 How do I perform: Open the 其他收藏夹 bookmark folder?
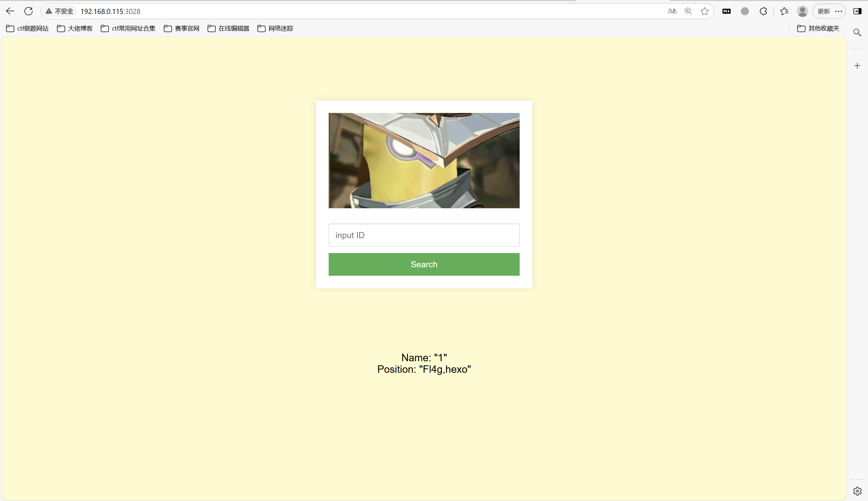[818, 28]
